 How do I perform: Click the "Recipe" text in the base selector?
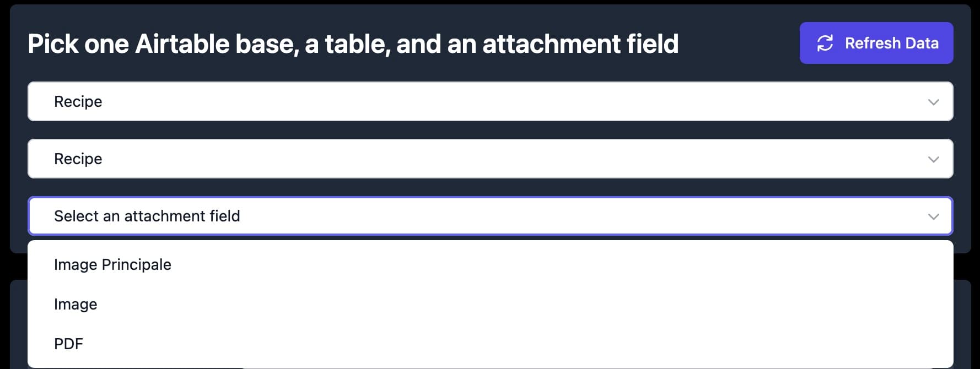tap(78, 102)
